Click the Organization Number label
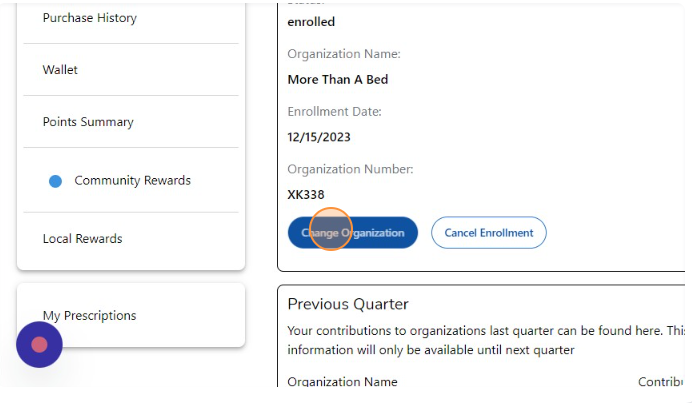 [350, 169]
